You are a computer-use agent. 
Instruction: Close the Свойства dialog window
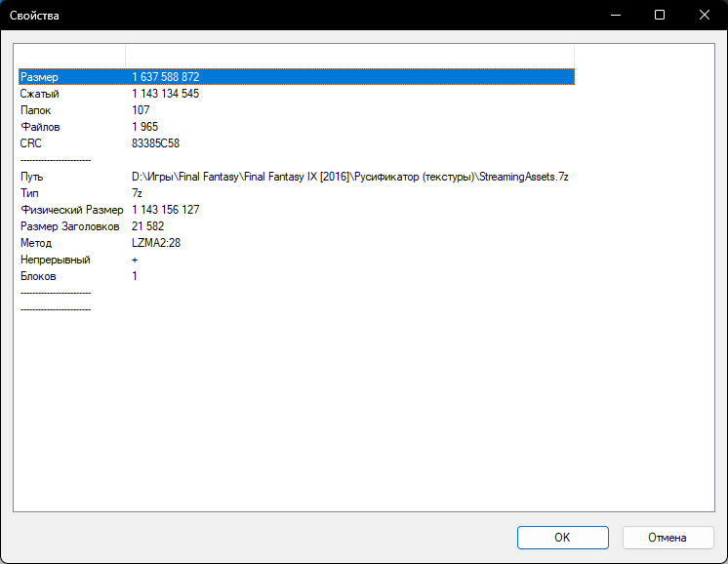pos(705,15)
